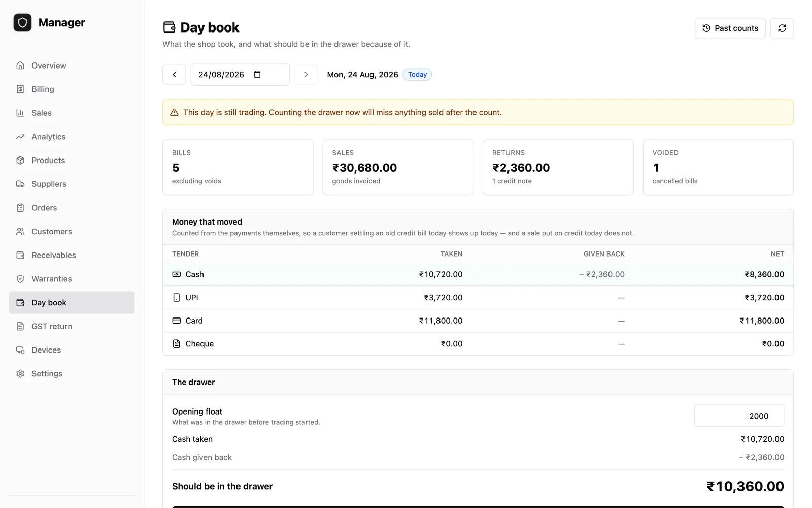Click the Devices monitor icon
The width and height of the screenshot is (812, 508).
[20, 350]
